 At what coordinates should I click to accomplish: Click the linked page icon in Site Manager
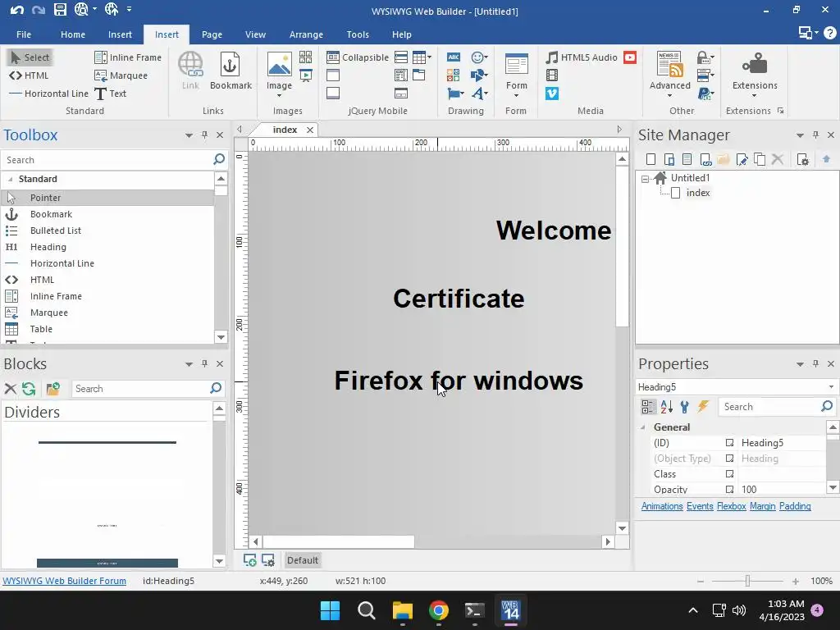pyautogui.click(x=705, y=159)
